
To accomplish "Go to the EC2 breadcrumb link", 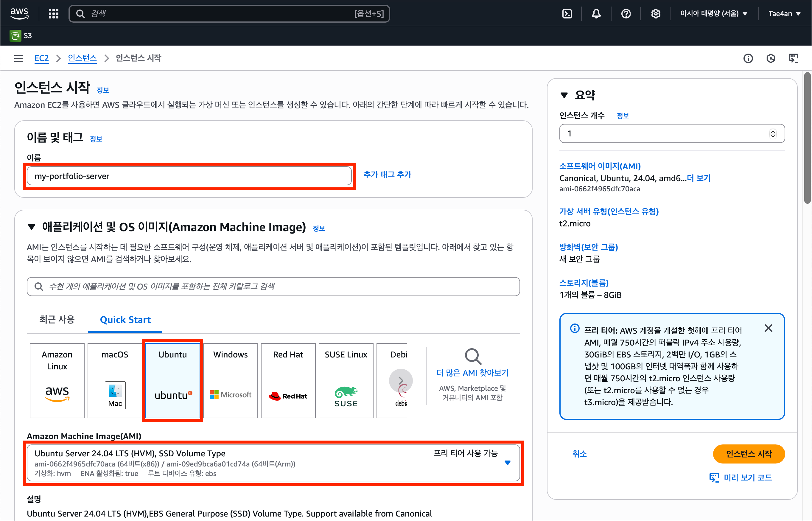I will click(42, 58).
